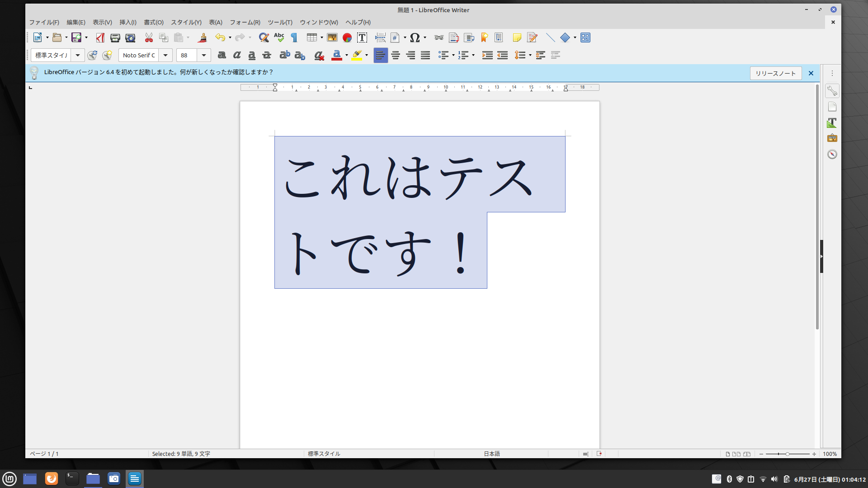Click the Insert image icon
This screenshot has width=868, height=488.
(332, 38)
